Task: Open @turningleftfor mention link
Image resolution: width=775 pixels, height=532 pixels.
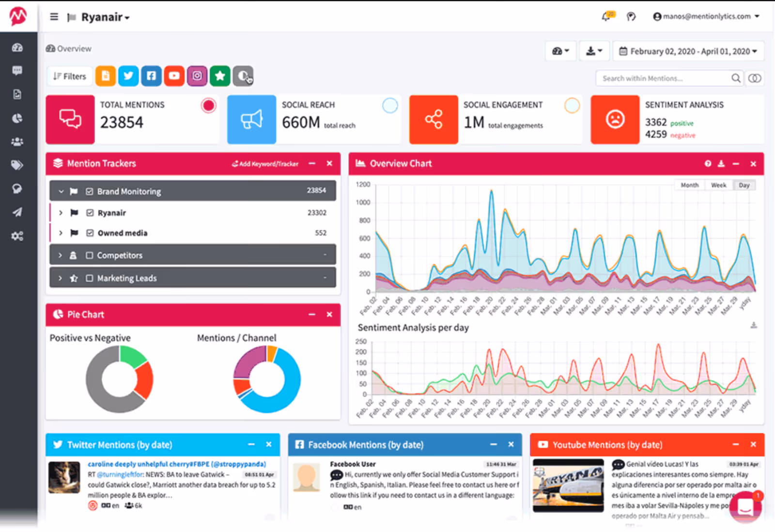Action: (120, 474)
